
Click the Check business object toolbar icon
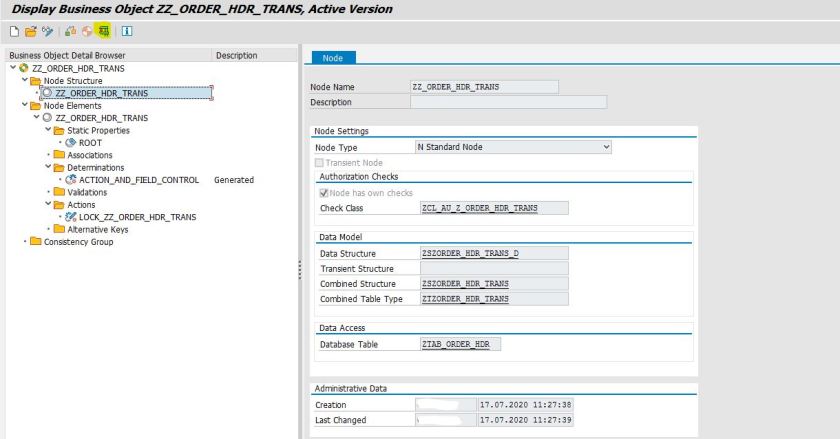tap(71, 31)
